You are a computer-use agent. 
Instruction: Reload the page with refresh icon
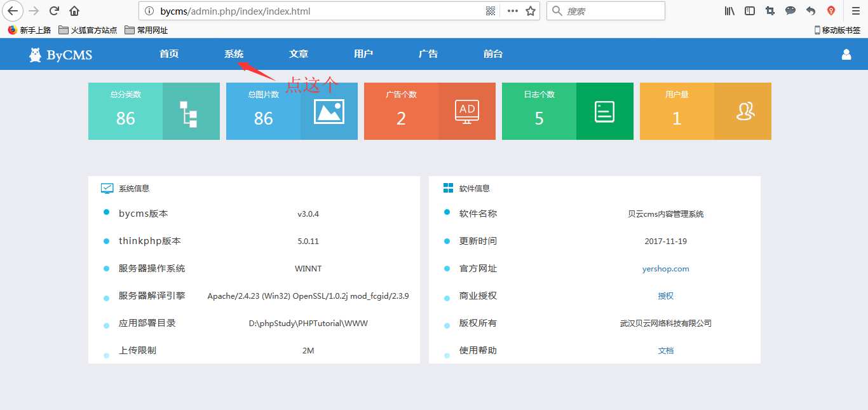tap(55, 11)
